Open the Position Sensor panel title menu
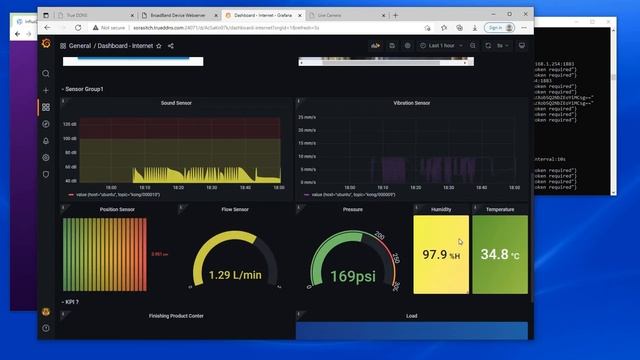The width and height of the screenshot is (640, 360). tap(117, 209)
